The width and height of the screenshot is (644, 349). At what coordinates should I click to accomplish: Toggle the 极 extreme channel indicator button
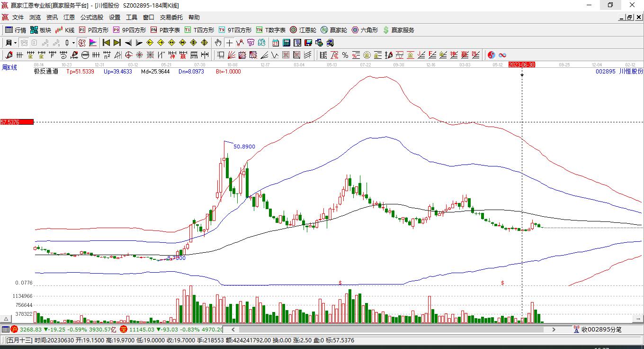82,43
